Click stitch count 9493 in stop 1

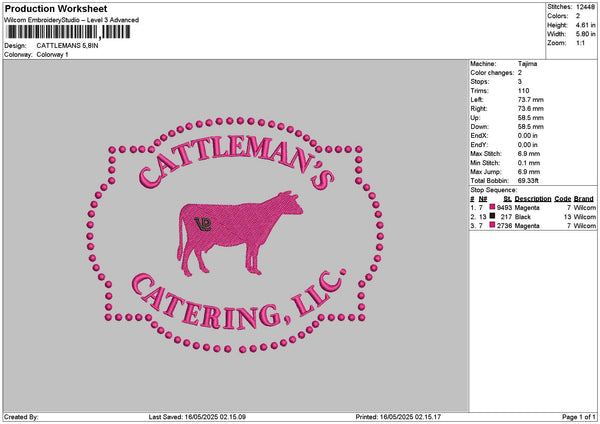tap(504, 208)
